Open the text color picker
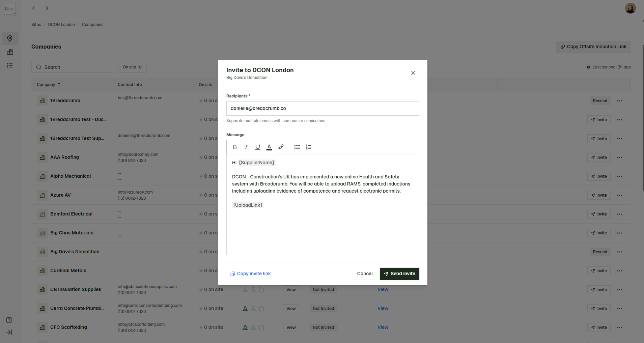Viewport: 644px width, 343px height. point(269,147)
